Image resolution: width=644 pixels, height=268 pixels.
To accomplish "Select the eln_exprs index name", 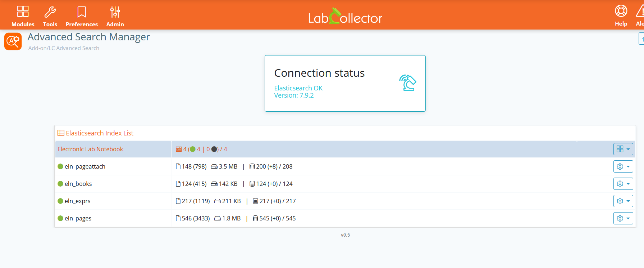I will 78,201.
